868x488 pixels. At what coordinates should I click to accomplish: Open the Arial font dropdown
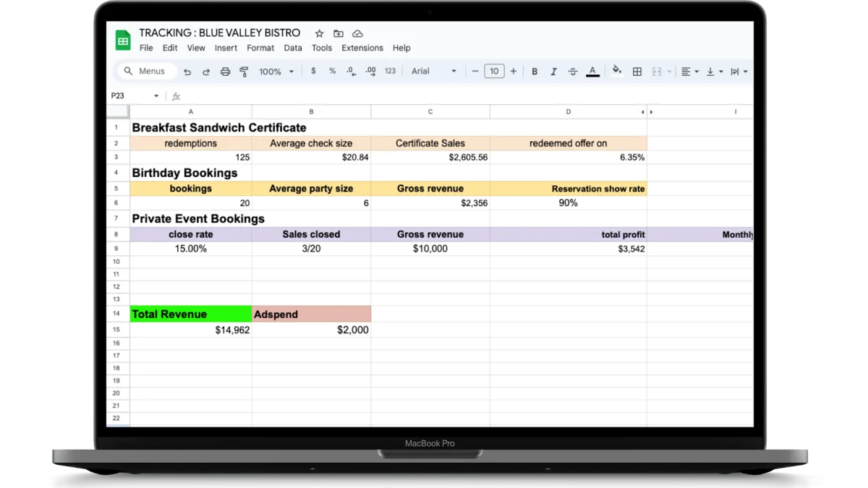point(434,71)
